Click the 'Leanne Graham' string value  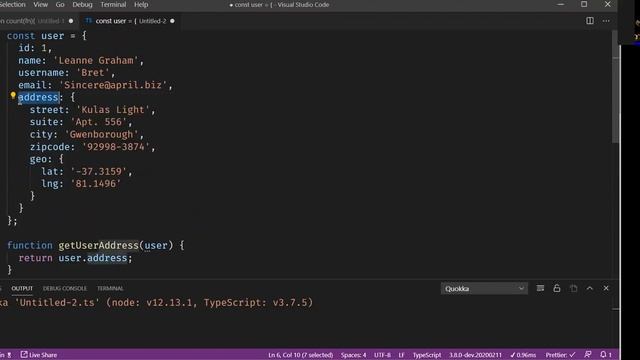(96, 60)
